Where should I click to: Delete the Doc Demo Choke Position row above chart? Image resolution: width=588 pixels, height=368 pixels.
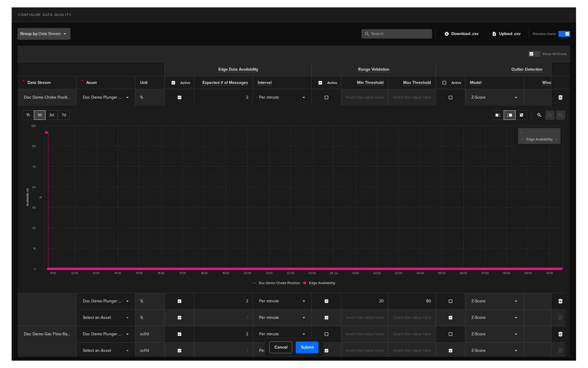tap(560, 97)
